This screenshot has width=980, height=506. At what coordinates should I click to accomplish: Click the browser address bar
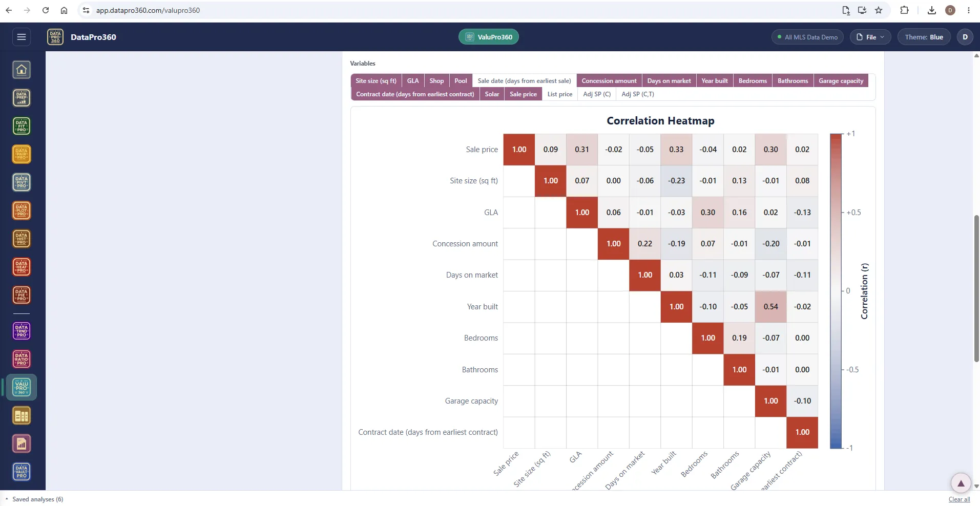coord(461,10)
